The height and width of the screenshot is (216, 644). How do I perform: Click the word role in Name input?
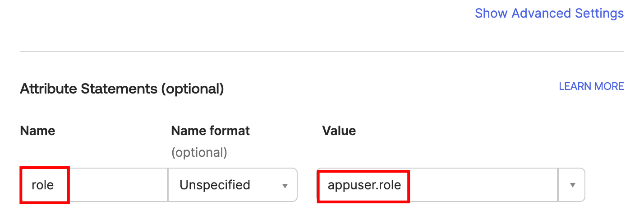(43, 185)
